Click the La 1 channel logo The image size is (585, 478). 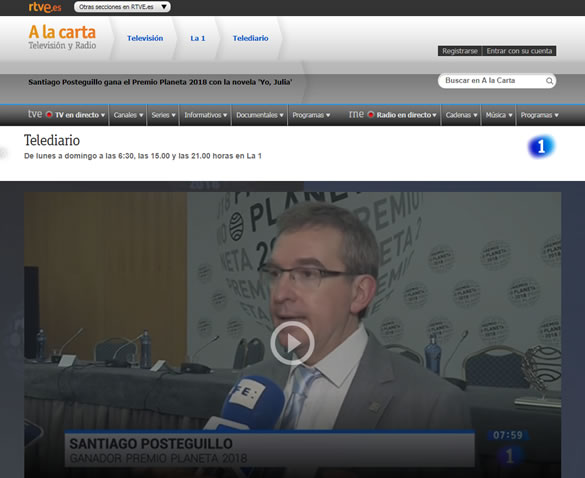pos(541,147)
